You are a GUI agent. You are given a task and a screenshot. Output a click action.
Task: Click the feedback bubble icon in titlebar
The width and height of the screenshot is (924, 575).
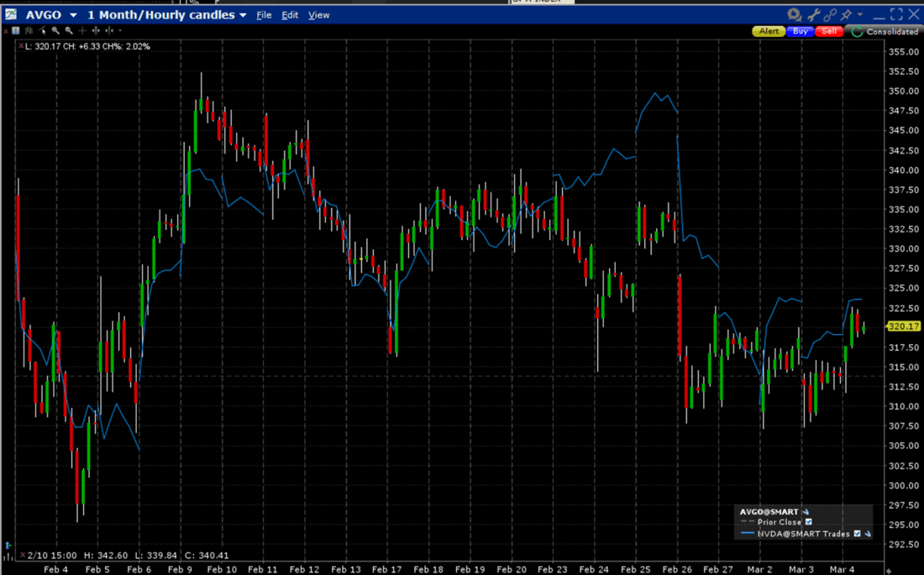point(794,14)
